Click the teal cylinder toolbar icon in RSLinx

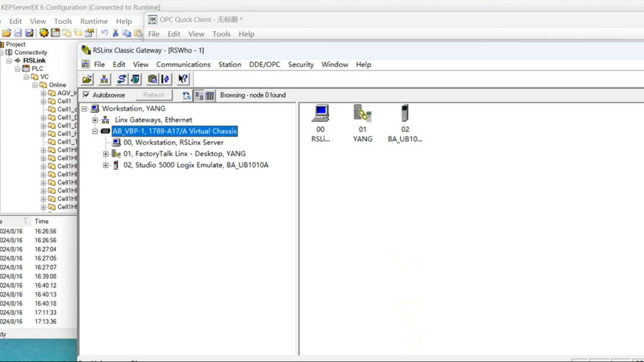[x=135, y=79]
